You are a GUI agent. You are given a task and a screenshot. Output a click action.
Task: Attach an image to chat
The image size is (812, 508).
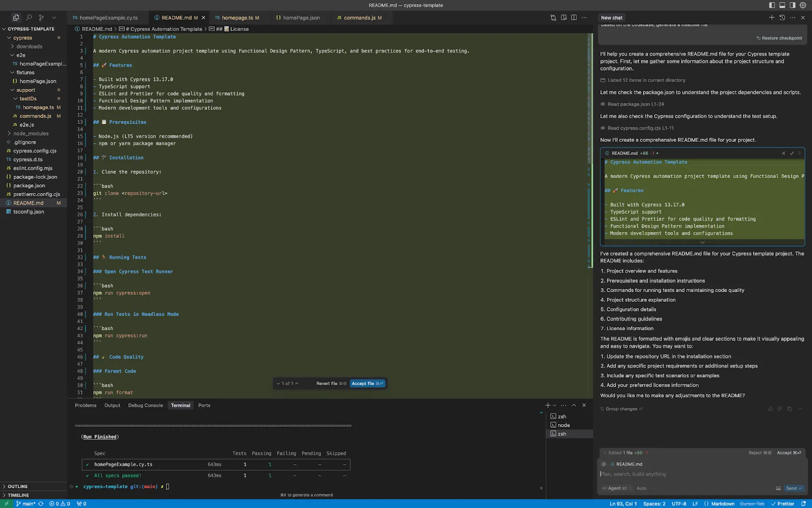(x=778, y=488)
